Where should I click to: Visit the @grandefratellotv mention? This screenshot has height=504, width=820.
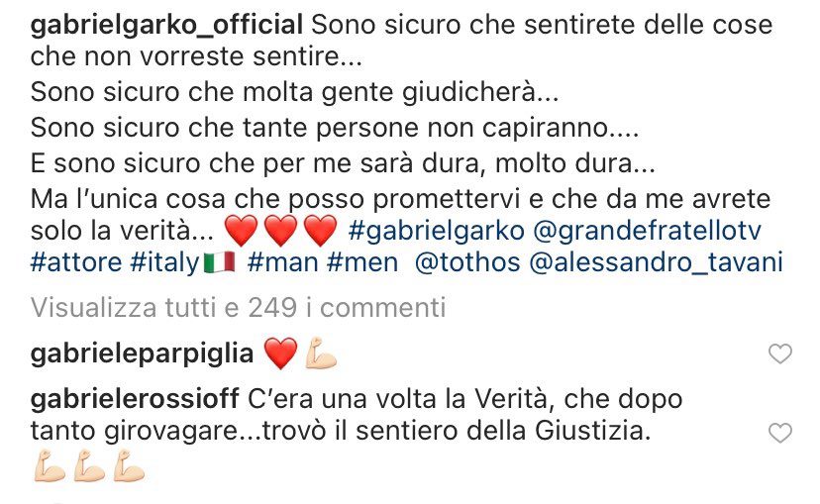[x=647, y=231]
